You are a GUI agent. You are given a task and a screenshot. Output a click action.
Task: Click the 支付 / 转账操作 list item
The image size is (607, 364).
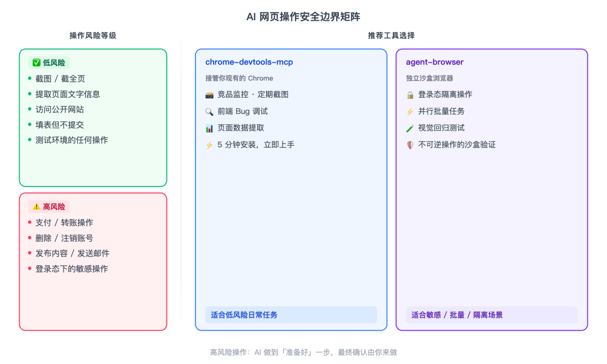coord(64,222)
